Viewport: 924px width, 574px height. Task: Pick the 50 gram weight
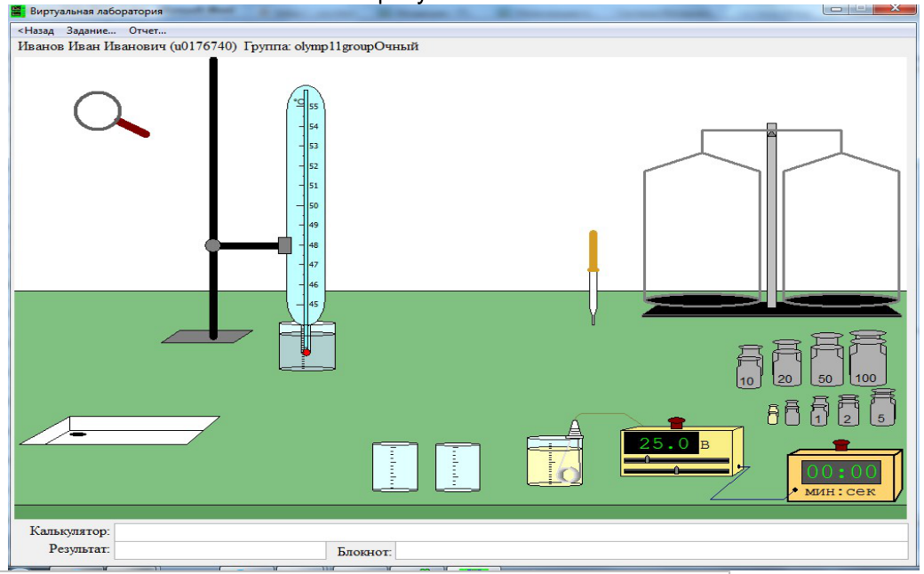point(827,360)
